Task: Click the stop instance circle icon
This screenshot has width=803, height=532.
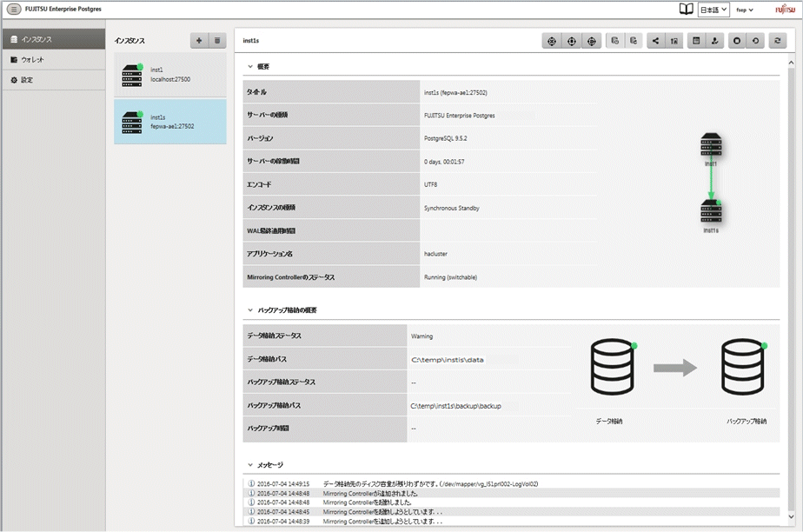Action: tap(737, 41)
